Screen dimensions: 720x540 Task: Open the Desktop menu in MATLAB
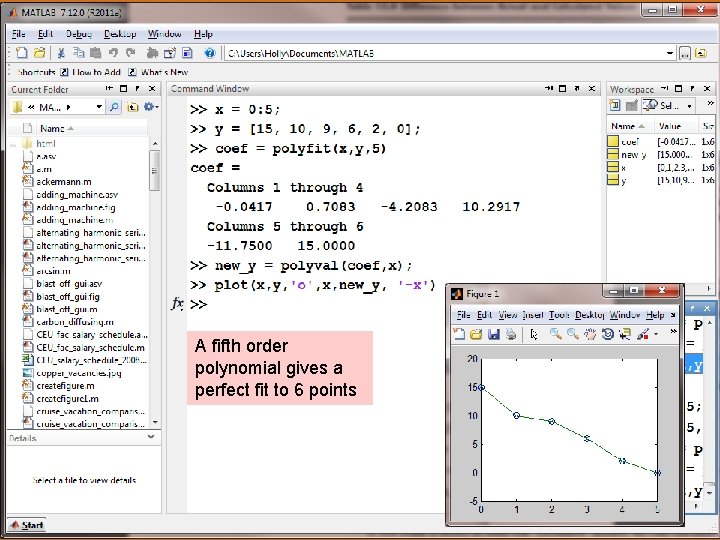(120, 34)
